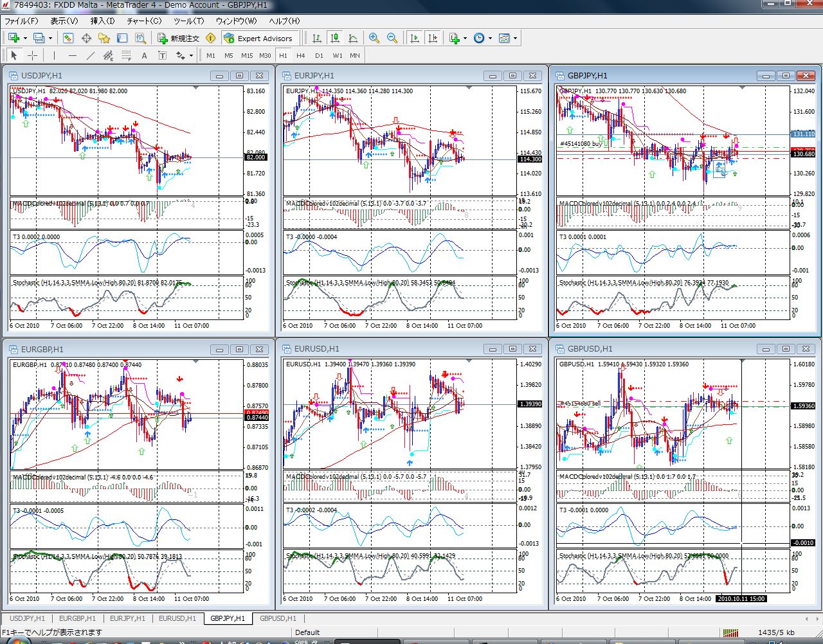Select the equidistant channel tool
The width and height of the screenshot is (823, 644).
109,55
